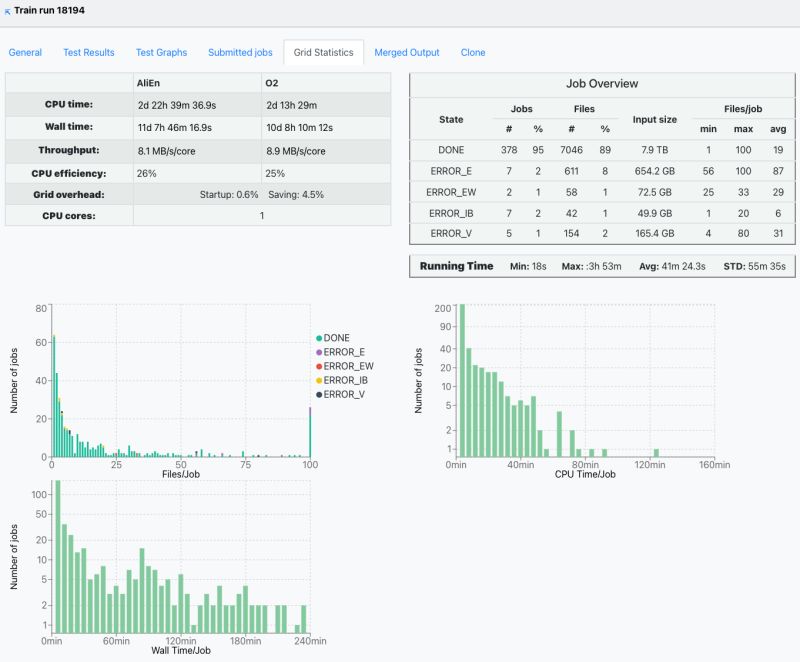
Task: Click the tall bar at 100 files/job
Action: click(310, 432)
